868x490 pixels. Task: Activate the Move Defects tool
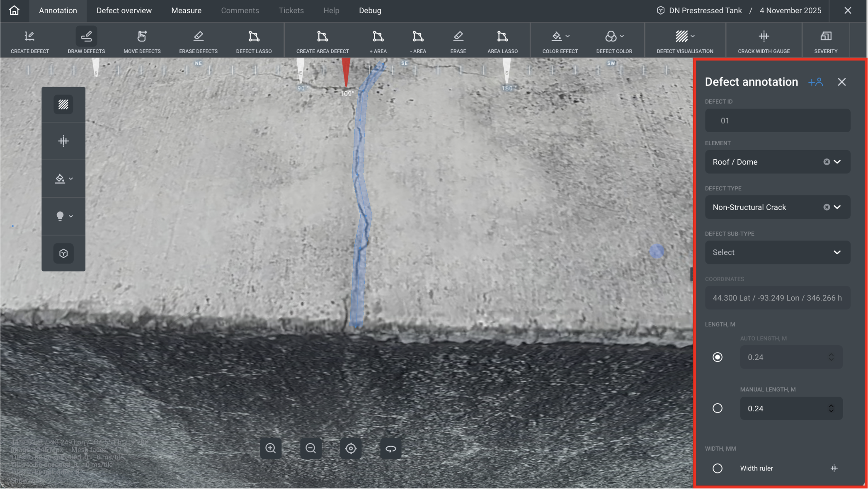(x=142, y=41)
